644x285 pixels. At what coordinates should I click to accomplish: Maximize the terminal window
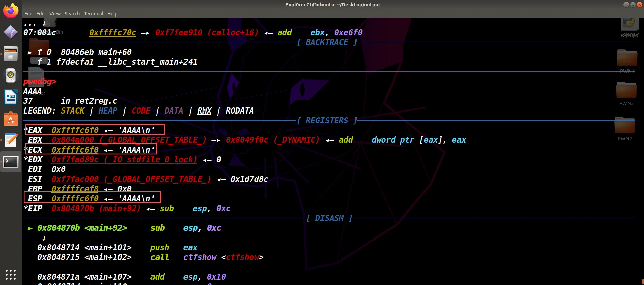coord(633,4)
